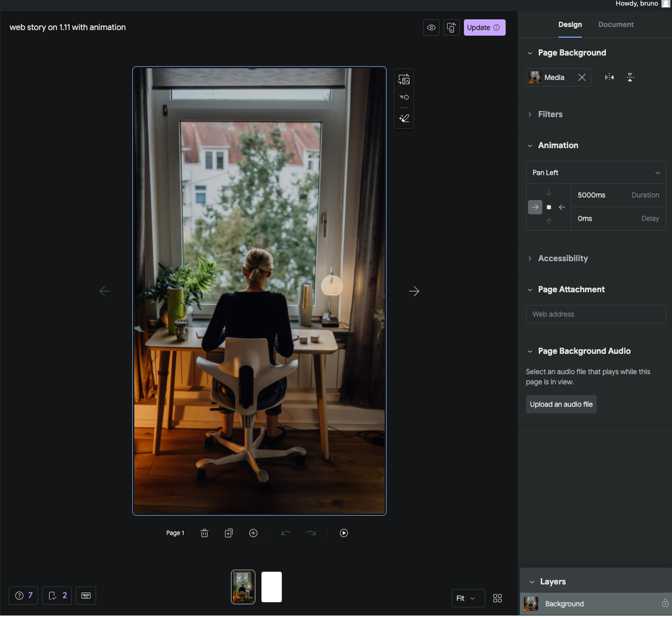
Task: Open the Help Center with 7 tips
Action: click(23, 596)
